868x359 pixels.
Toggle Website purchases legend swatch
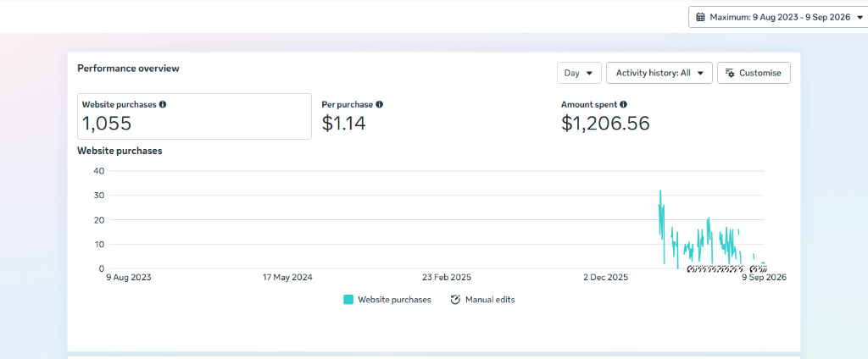click(x=348, y=300)
